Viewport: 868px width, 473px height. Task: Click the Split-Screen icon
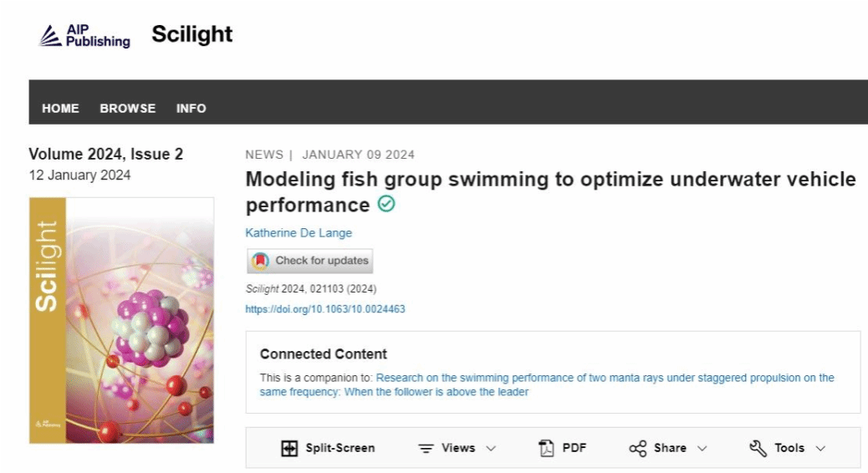coord(289,448)
